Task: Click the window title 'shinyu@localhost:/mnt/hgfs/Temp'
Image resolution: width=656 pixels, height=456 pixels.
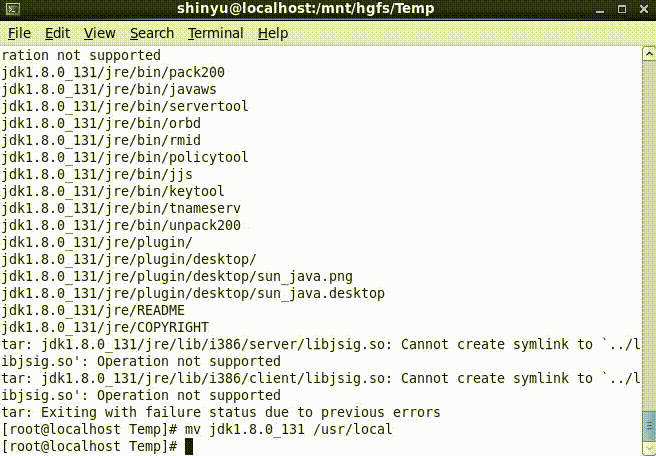Action: point(305,9)
